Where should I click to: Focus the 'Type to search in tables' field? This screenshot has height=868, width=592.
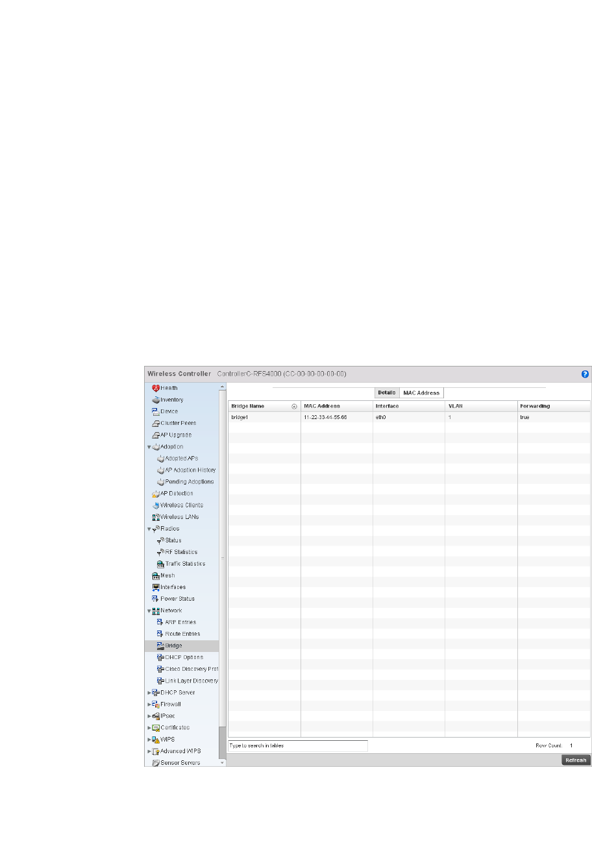coord(298,745)
